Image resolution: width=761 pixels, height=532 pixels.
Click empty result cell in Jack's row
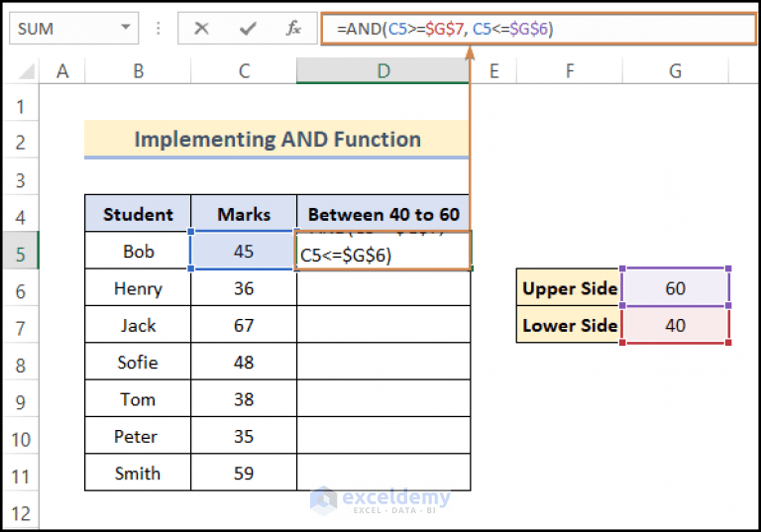383,325
